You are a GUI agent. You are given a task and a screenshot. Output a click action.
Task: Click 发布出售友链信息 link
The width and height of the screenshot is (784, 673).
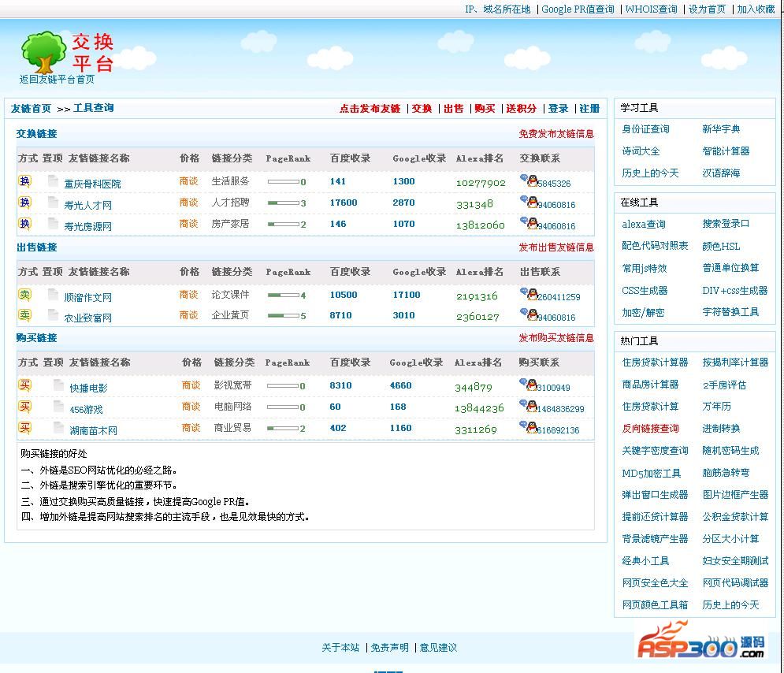[556, 247]
